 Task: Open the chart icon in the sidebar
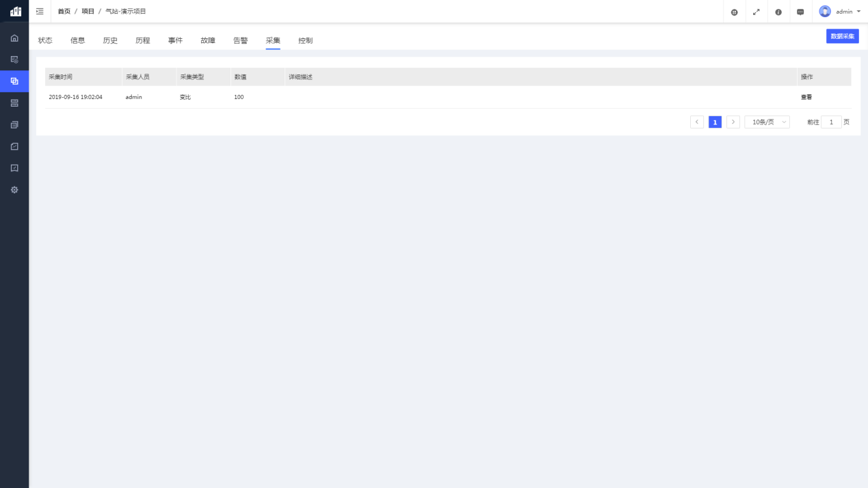coord(14,146)
